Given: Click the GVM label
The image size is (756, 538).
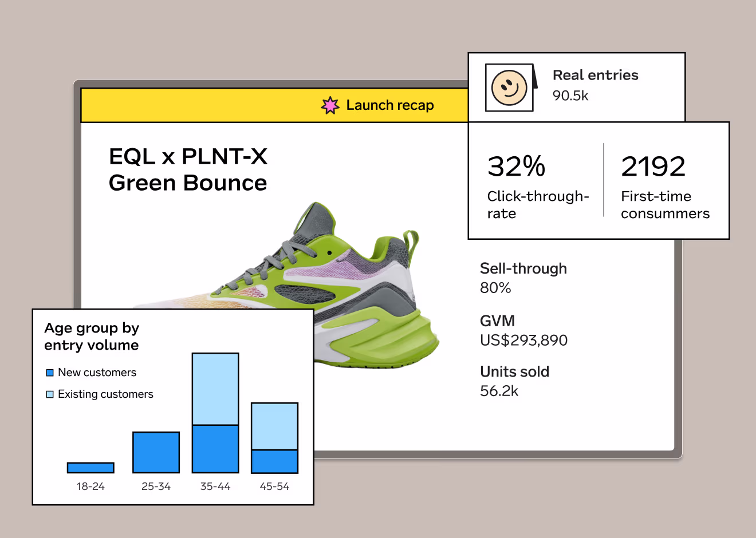Looking at the screenshot, I should tap(498, 321).
